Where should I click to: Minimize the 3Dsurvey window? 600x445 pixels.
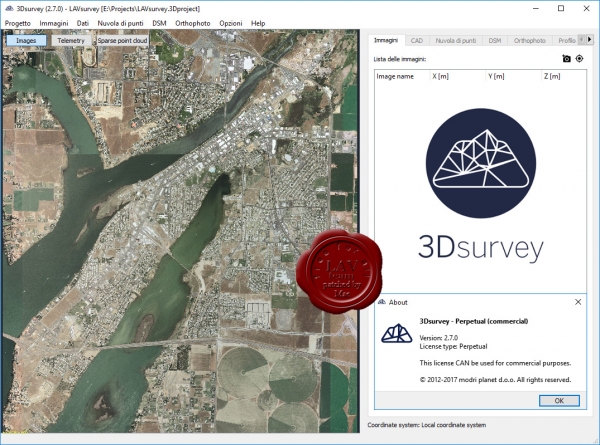535,8
